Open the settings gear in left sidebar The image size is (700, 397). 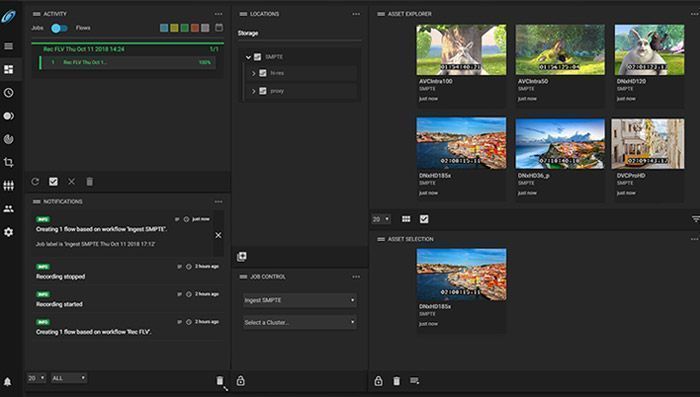pos(8,232)
